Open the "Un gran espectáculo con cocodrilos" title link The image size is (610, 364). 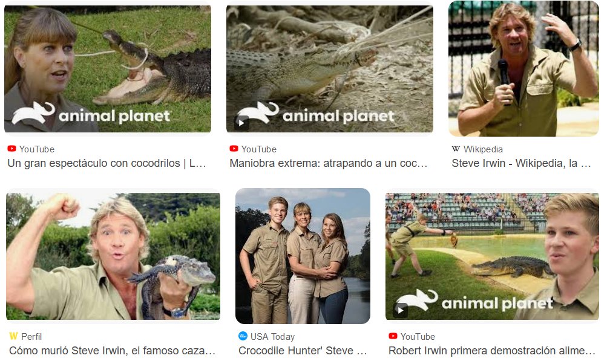[x=107, y=163]
